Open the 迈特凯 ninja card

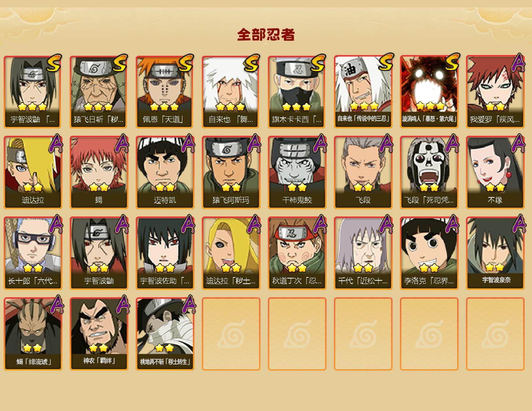pyautogui.click(x=165, y=172)
